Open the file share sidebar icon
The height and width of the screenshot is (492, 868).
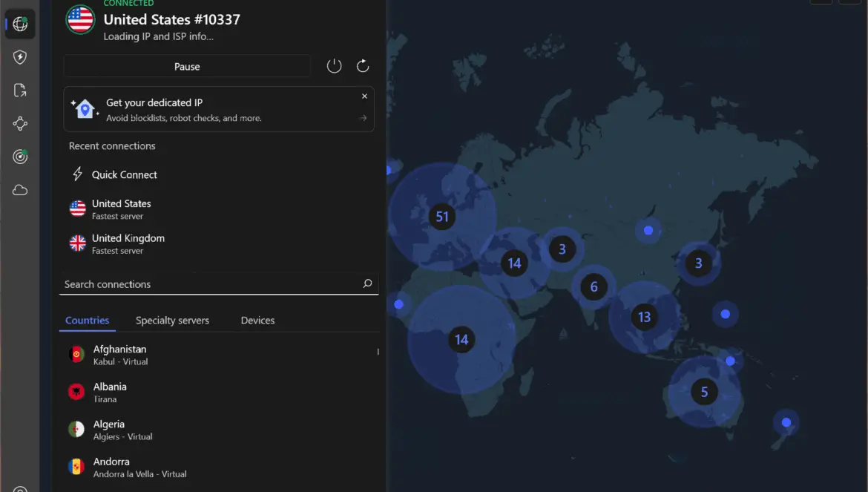[20, 91]
